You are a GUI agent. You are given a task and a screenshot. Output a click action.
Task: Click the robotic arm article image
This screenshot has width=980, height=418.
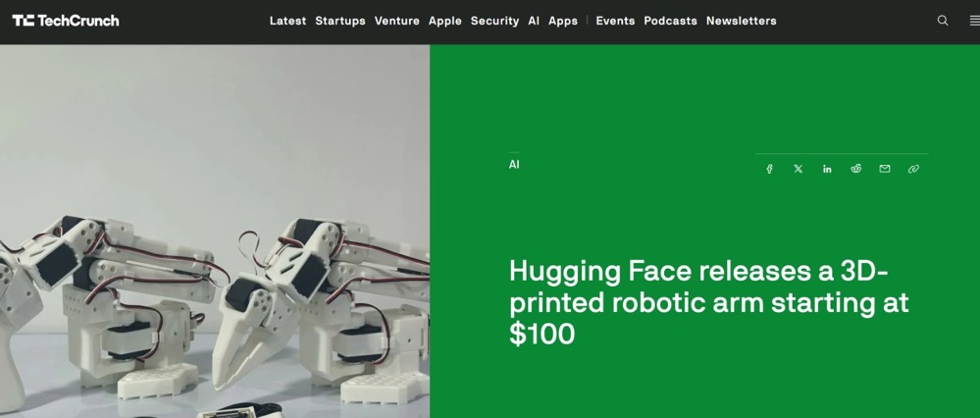click(x=215, y=232)
